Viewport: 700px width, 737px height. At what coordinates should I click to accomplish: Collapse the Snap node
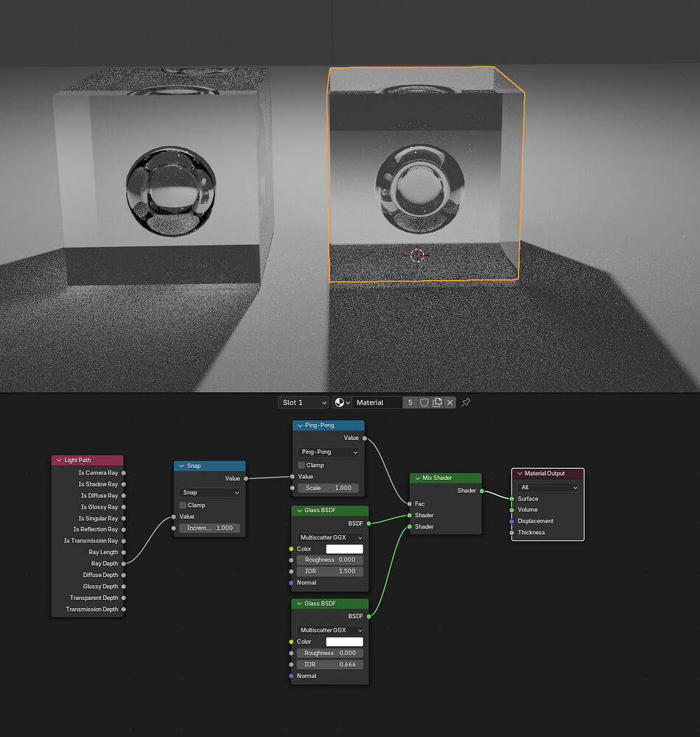[181, 466]
